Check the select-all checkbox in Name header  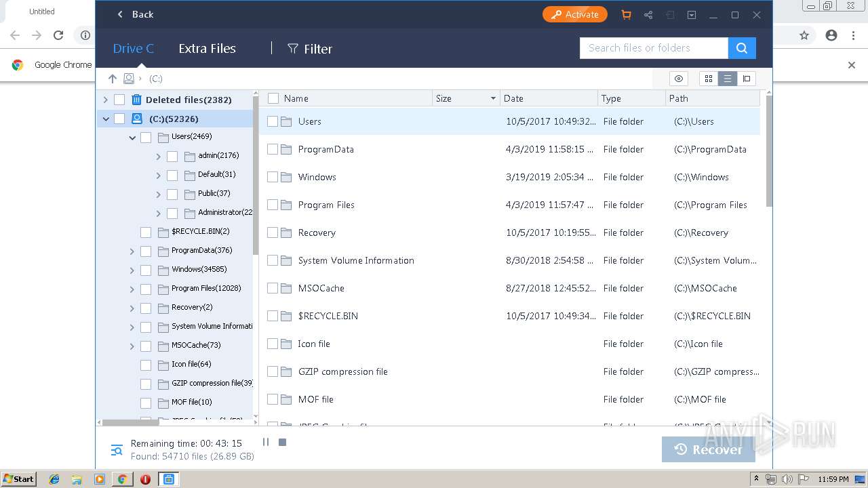pyautogui.click(x=273, y=98)
